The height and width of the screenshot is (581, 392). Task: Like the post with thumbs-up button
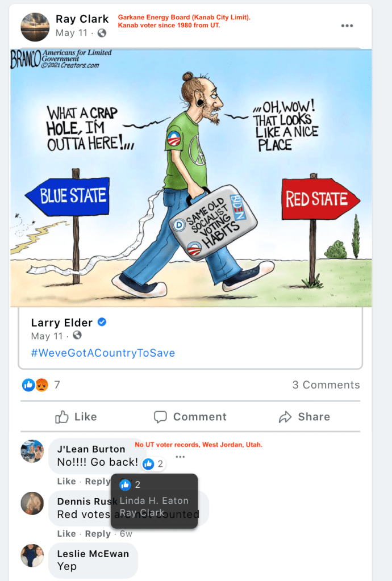click(x=76, y=416)
